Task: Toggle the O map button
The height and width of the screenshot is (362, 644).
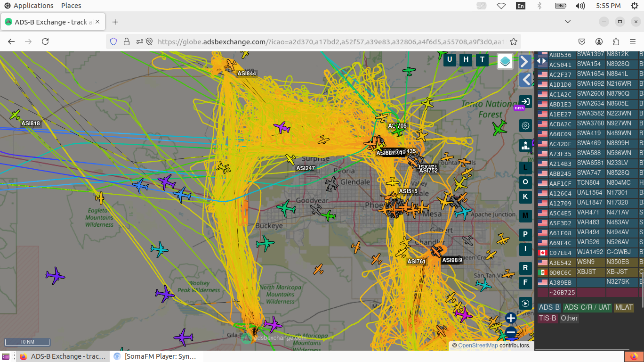Action: click(525, 182)
